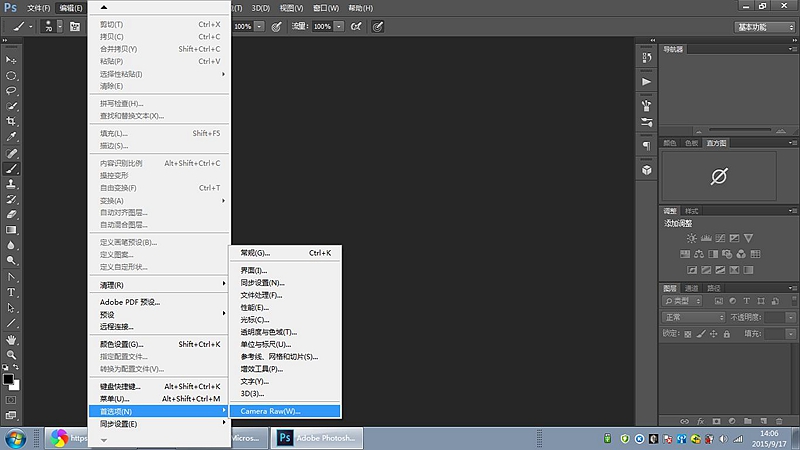
Task: Open the 文件(F) menu
Action: (x=39, y=8)
